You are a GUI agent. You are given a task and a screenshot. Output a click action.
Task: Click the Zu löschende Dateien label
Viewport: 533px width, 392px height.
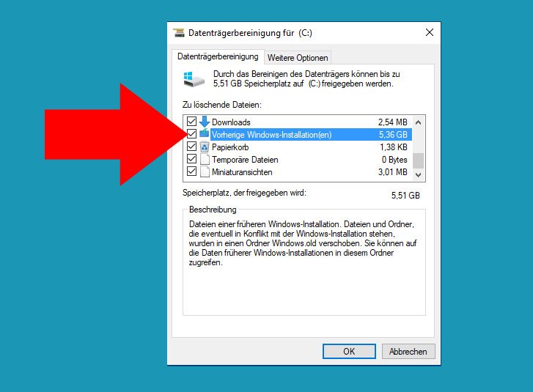222,105
